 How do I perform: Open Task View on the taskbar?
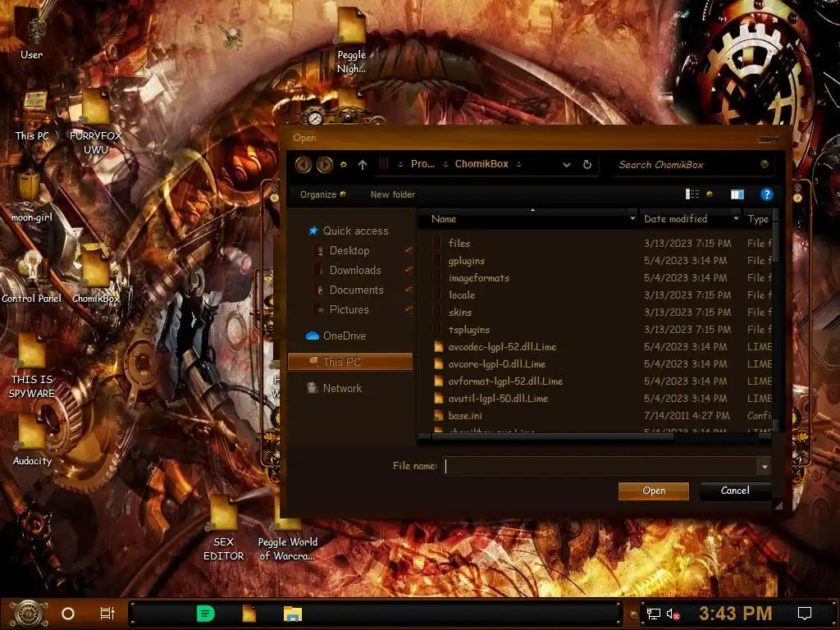(107, 614)
